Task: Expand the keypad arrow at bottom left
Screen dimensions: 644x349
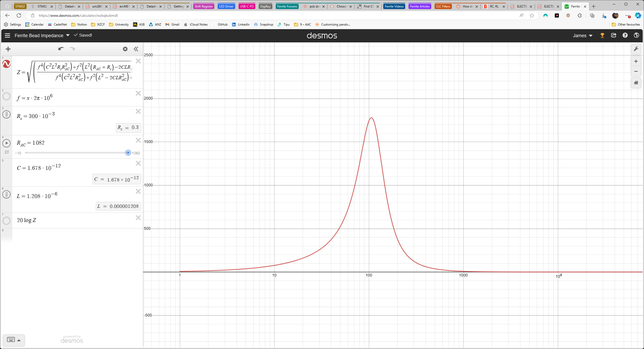Action: (19, 340)
